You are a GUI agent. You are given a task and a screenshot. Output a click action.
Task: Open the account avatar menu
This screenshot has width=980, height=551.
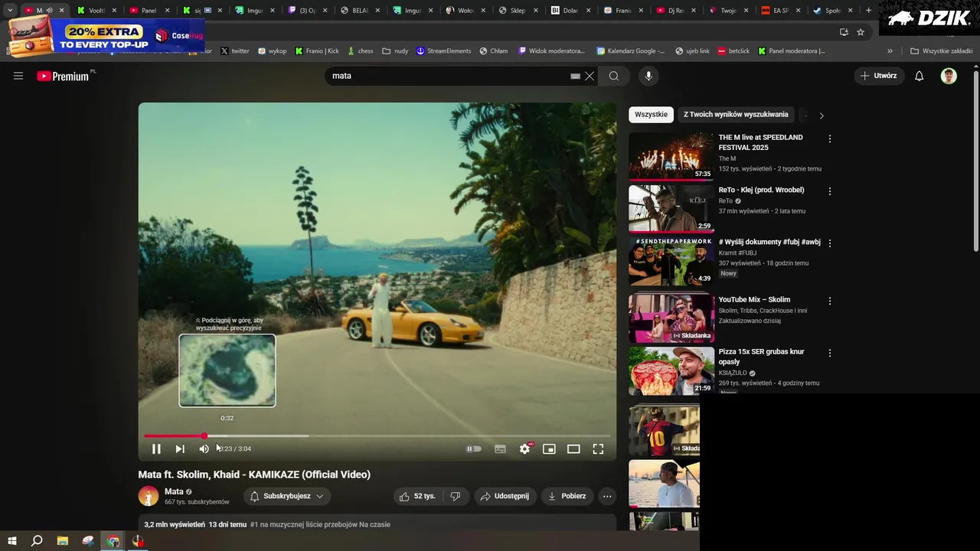click(949, 76)
